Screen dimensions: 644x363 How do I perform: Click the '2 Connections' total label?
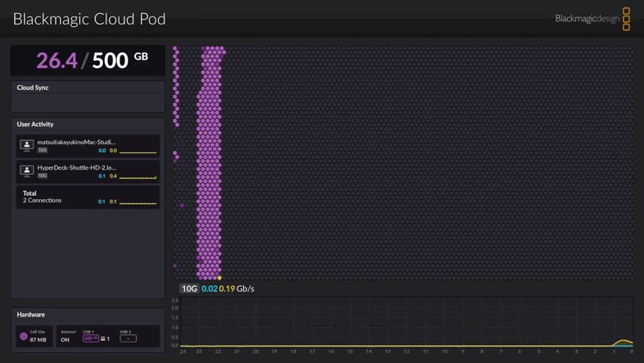click(x=42, y=200)
